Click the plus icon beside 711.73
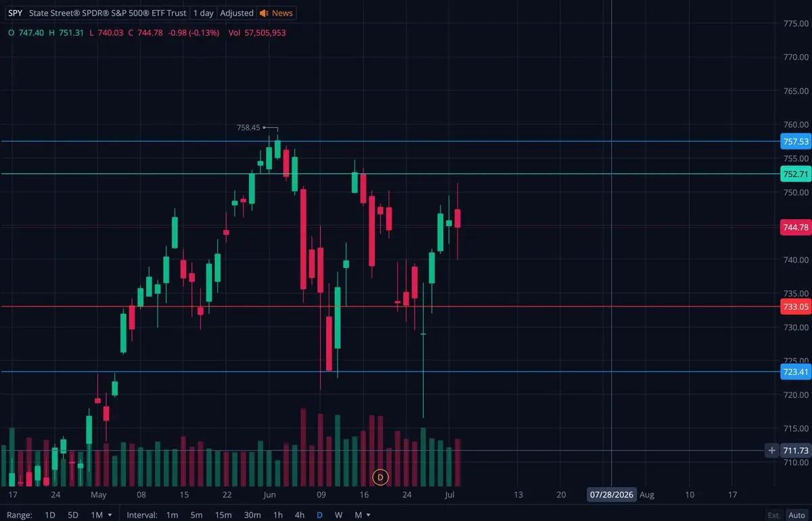The height and width of the screenshot is (521, 812). [772, 451]
